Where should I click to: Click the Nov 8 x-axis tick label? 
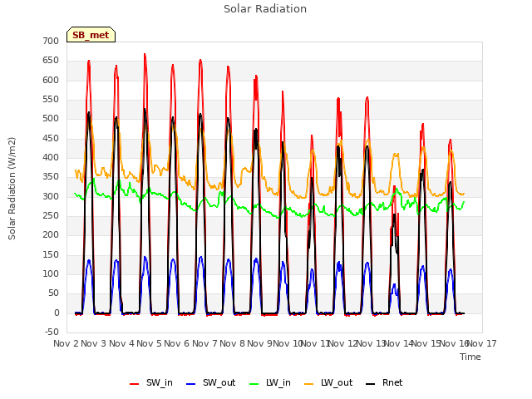[232, 343]
